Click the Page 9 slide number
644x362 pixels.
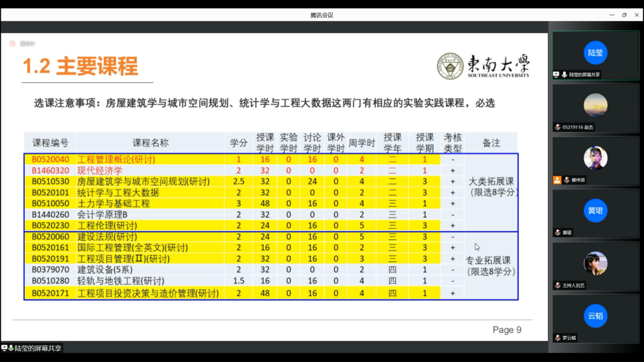click(x=507, y=330)
